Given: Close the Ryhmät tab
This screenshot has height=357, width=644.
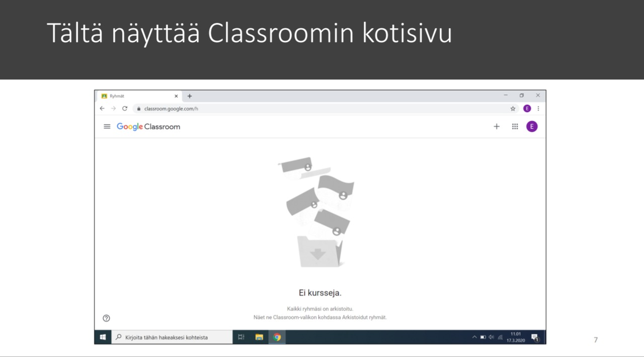Looking at the screenshot, I should 176,96.
